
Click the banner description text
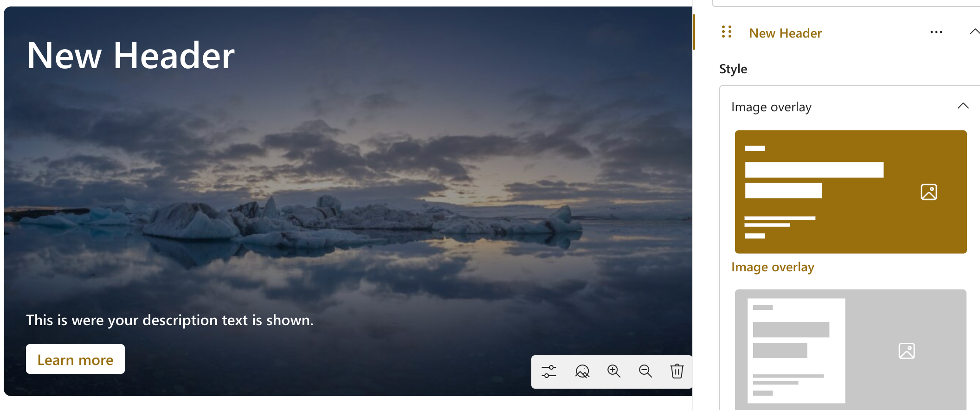(170, 320)
